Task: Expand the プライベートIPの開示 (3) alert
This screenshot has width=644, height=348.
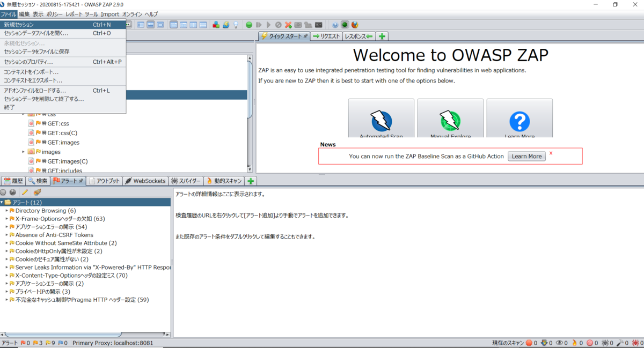Action: coord(6,292)
